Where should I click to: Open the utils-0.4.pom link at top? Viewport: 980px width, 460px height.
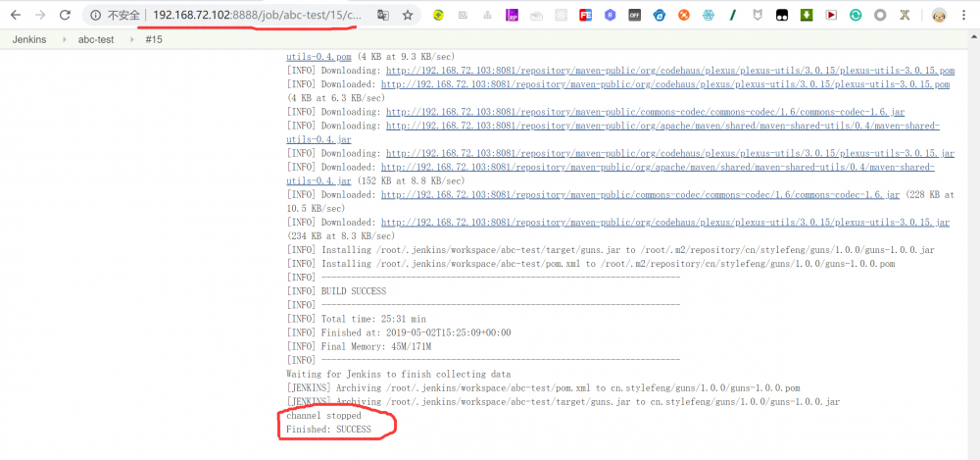click(318, 56)
